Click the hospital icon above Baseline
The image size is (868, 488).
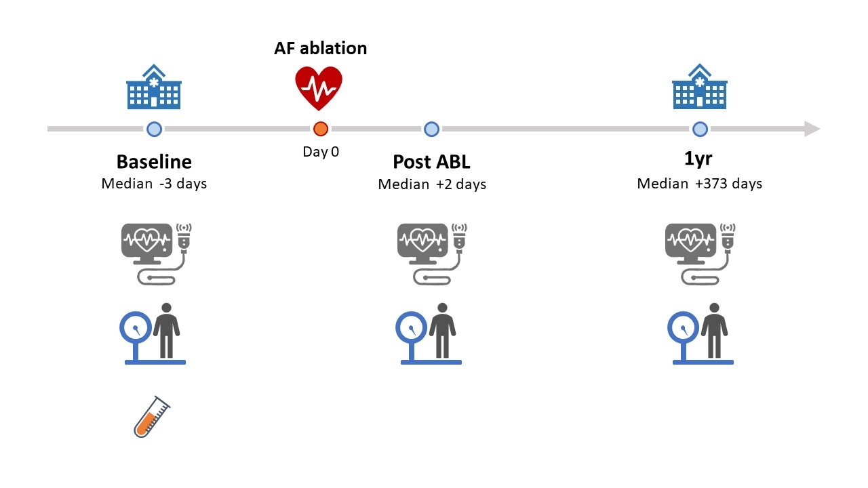(154, 87)
